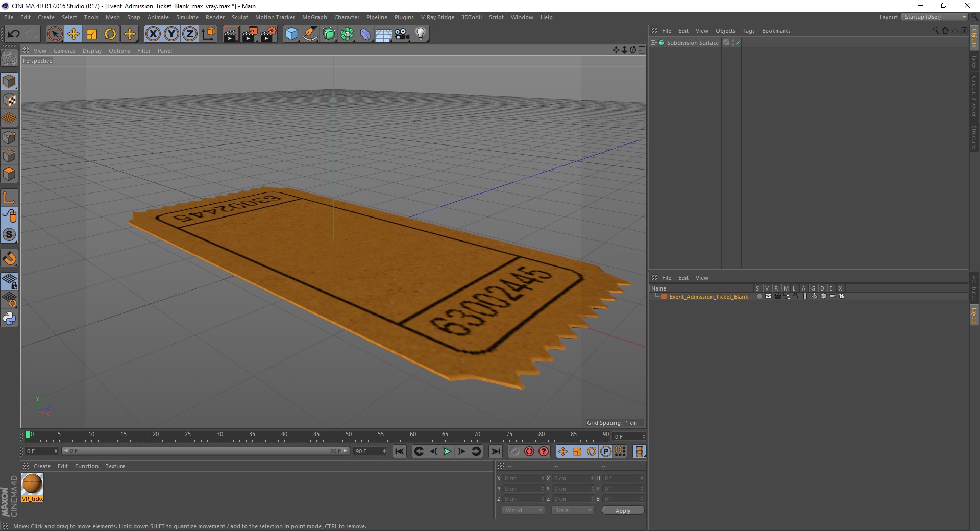Open Edit Render Settings icon
980x531 pixels.
click(268, 34)
